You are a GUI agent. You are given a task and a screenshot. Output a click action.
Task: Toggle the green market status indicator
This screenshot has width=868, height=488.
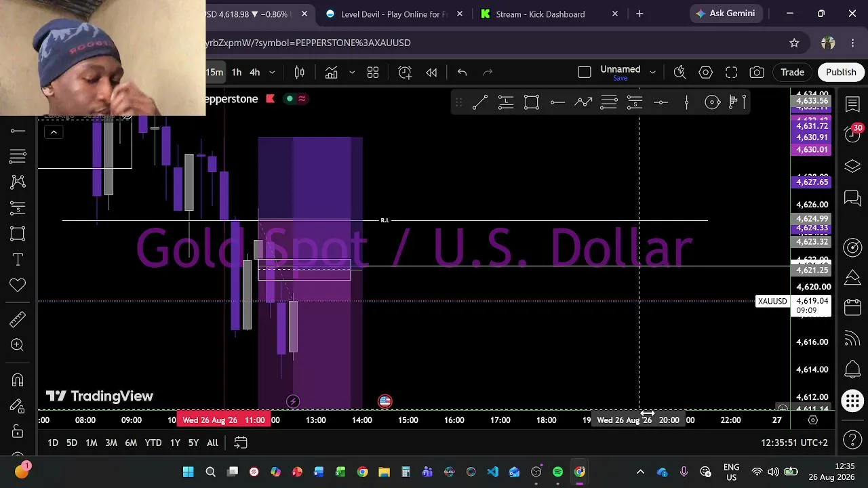coord(290,99)
